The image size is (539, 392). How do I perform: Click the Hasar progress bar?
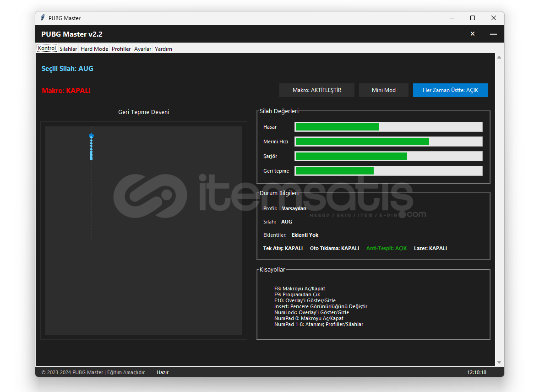click(x=388, y=127)
